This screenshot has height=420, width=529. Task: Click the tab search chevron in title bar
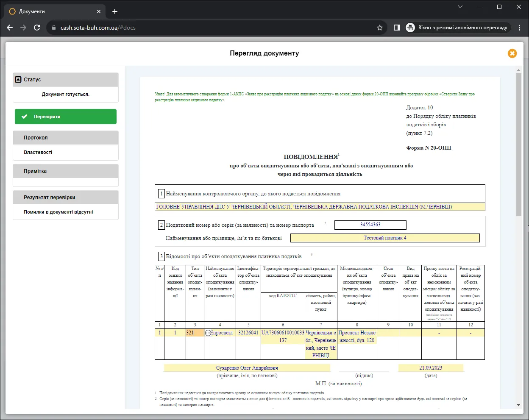coord(460,7)
